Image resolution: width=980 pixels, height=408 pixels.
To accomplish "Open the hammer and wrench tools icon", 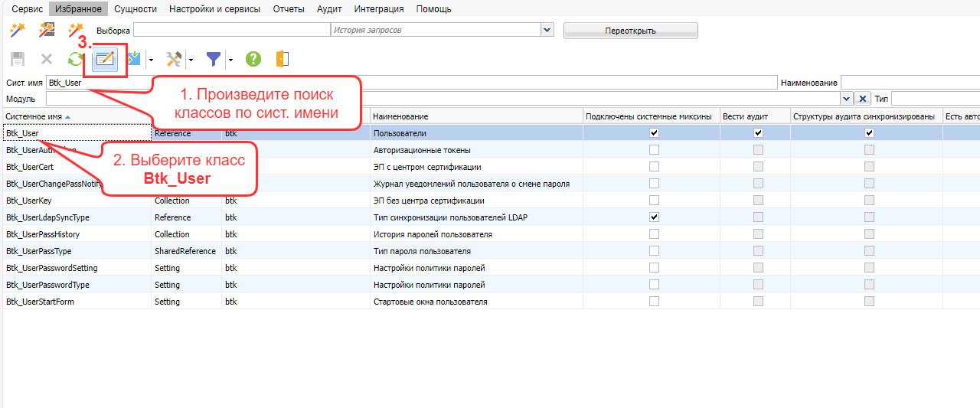I will click(175, 59).
